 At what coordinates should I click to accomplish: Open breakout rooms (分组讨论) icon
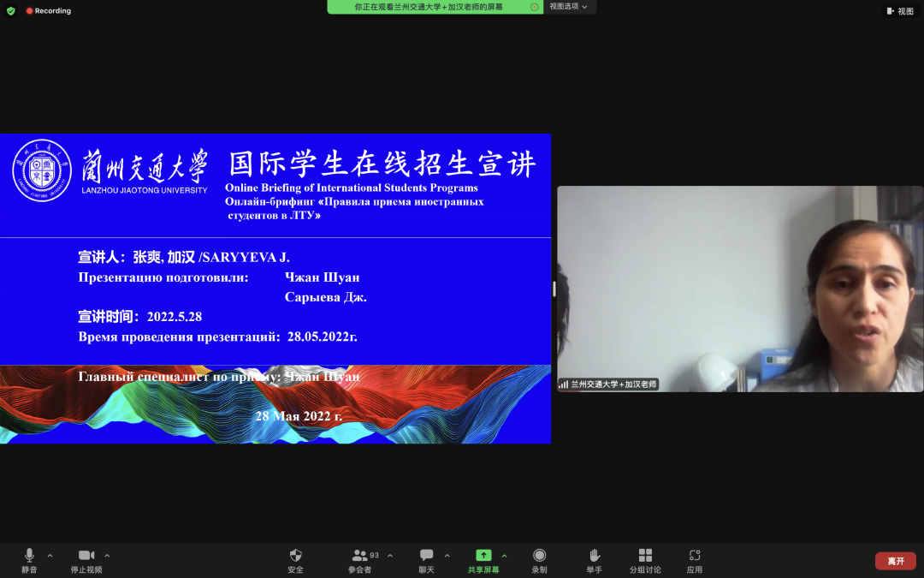point(645,556)
